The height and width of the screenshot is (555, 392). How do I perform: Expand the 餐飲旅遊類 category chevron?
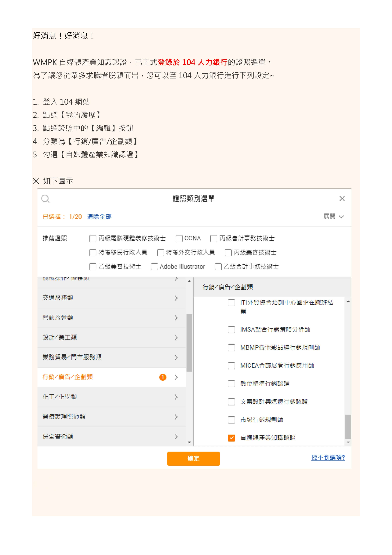[176, 318]
